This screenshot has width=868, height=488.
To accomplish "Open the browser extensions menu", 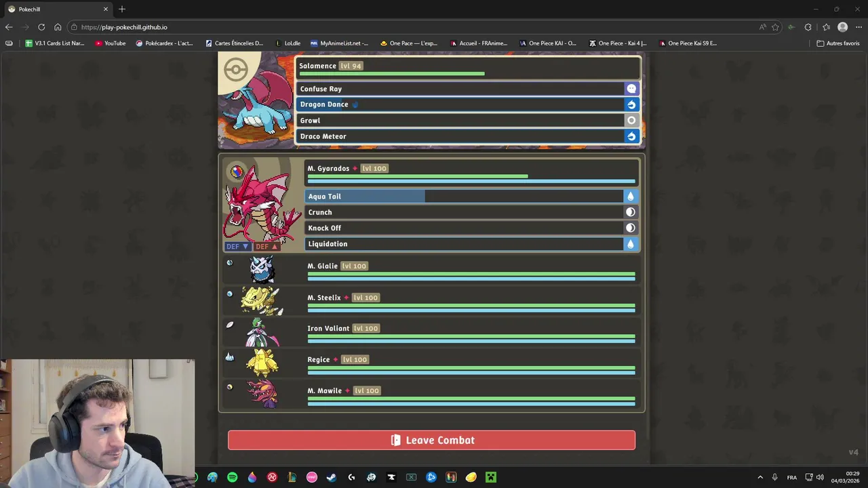I will click(x=808, y=27).
